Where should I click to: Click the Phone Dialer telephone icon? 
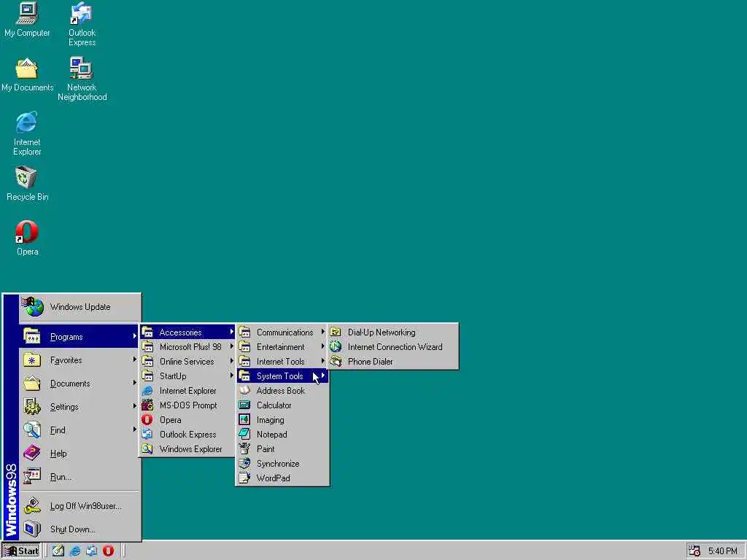pos(336,362)
